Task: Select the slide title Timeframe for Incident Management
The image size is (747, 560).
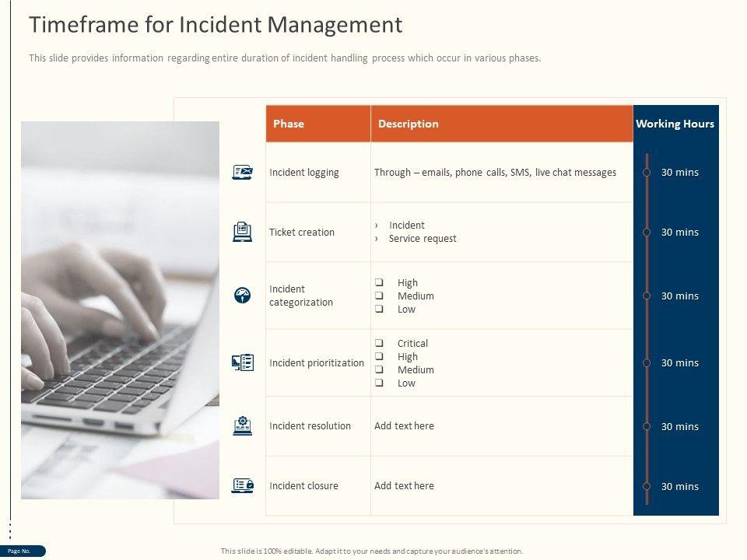Action: 216,25
